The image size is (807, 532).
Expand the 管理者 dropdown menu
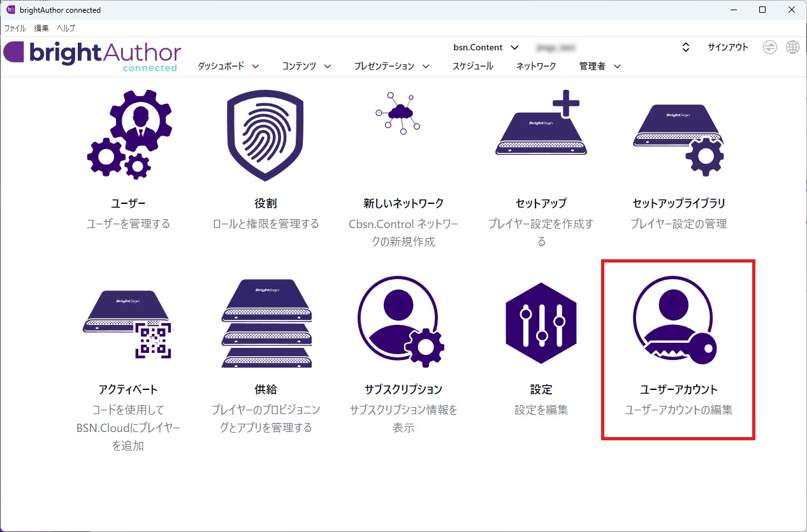[x=599, y=66]
